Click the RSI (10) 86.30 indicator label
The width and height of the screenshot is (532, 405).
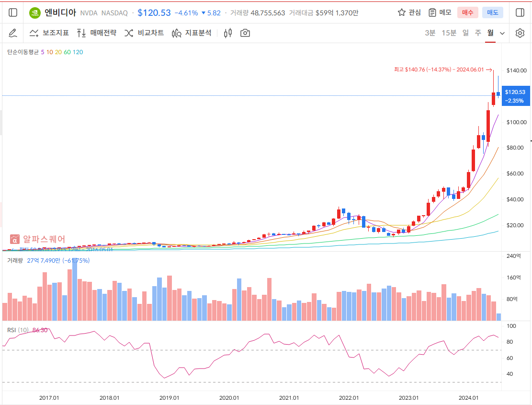click(27, 330)
